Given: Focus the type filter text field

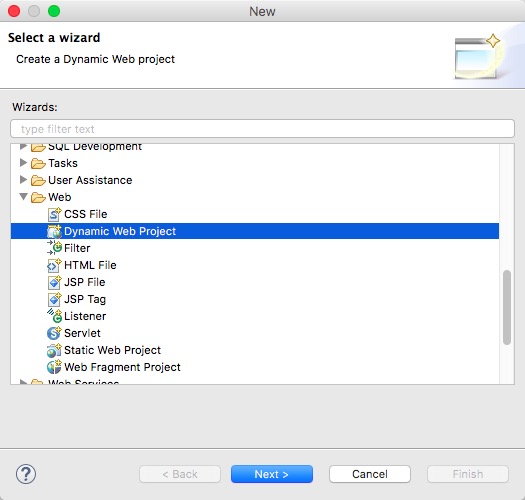Looking at the screenshot, I should [x=262, y=129].
